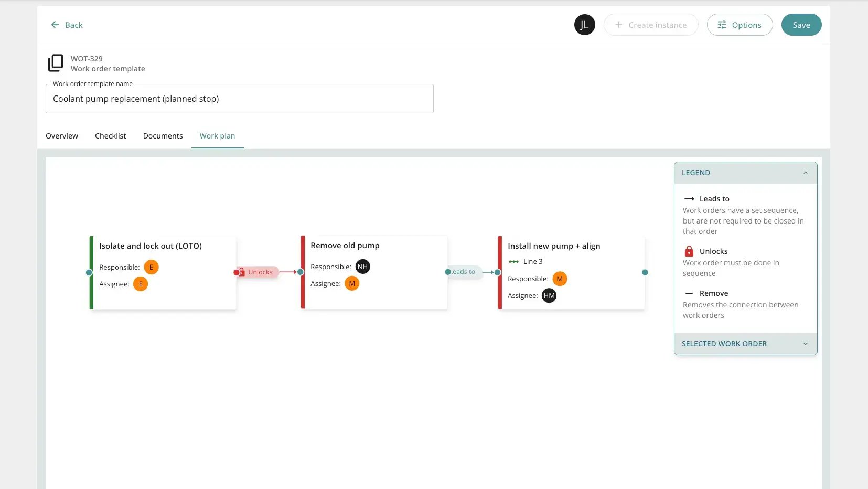Click the HM assignee avatar on Install new pump
The height and width of the screenshot is (489, 868).
[549, 295]
